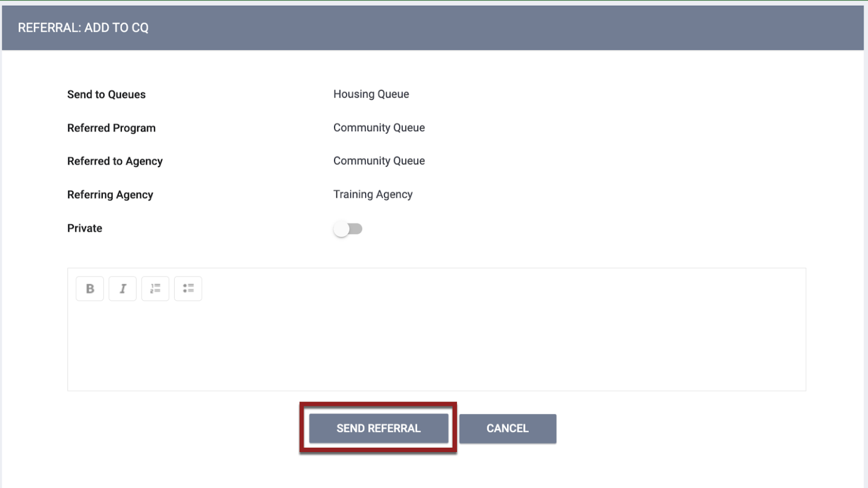868x488 pixels.
Task: Click the 'Send to Queues' label
Action: (x=106, y=95)
